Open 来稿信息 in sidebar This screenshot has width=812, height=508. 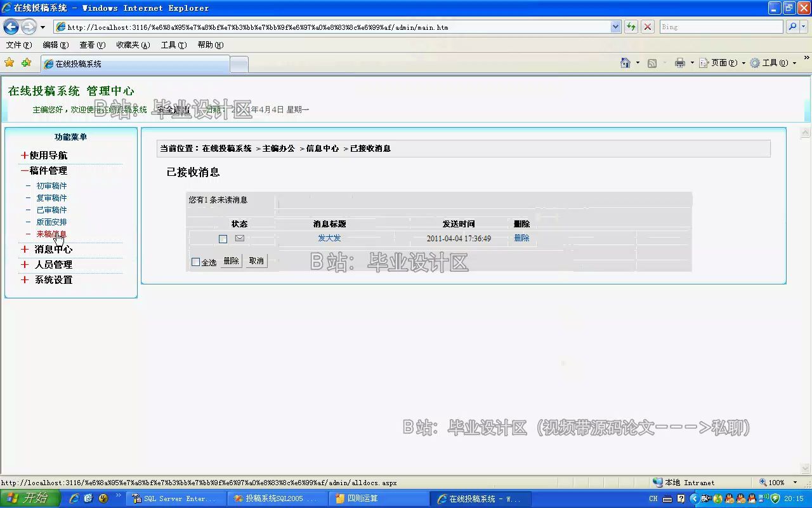51,234
